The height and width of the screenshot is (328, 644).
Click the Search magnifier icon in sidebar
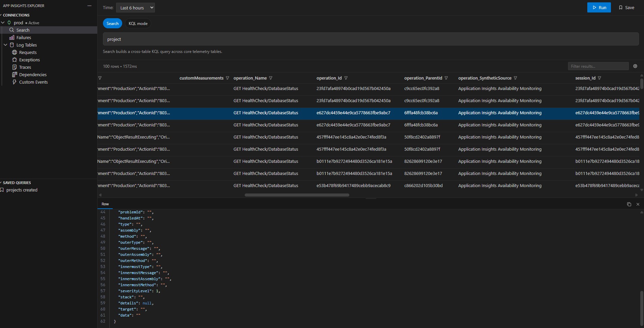(x=12, y=30)
